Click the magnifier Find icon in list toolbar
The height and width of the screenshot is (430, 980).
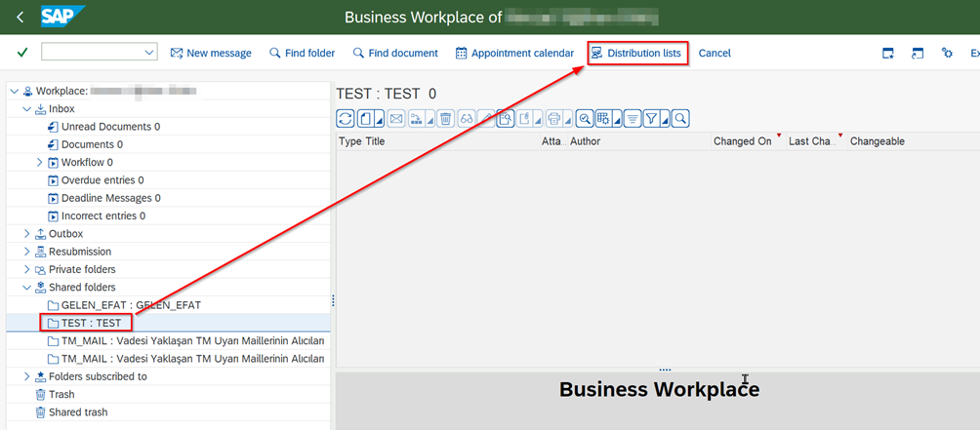[x=680, y=119]
